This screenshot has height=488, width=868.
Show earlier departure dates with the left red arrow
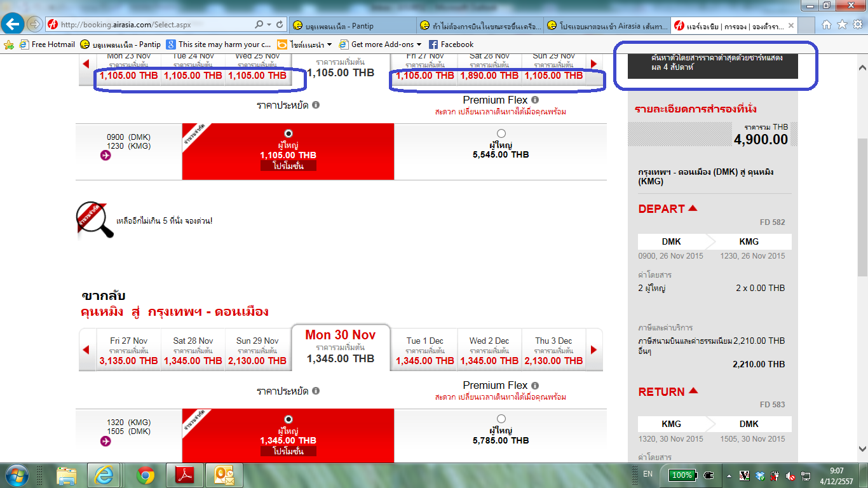[x=86, y=64]
